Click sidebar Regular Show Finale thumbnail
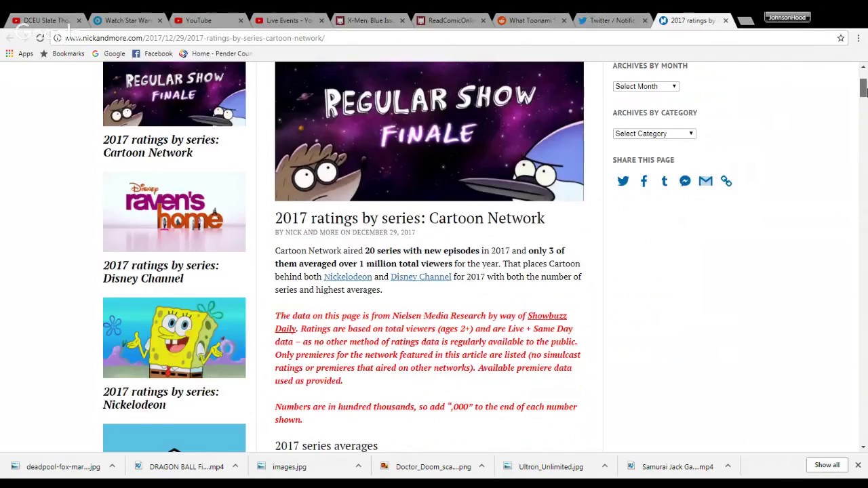The width and height of the screenshot is (868, 488). (x=174, y=94)
